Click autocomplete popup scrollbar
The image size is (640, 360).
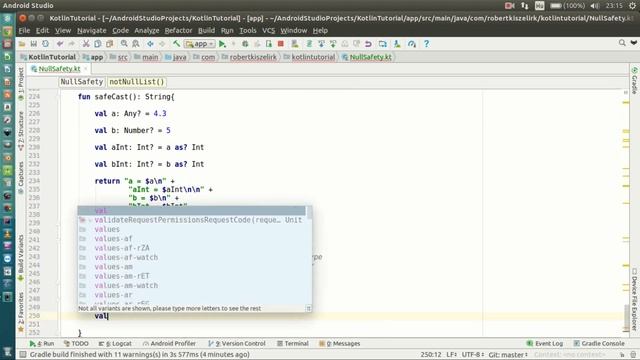coord(309,213)
